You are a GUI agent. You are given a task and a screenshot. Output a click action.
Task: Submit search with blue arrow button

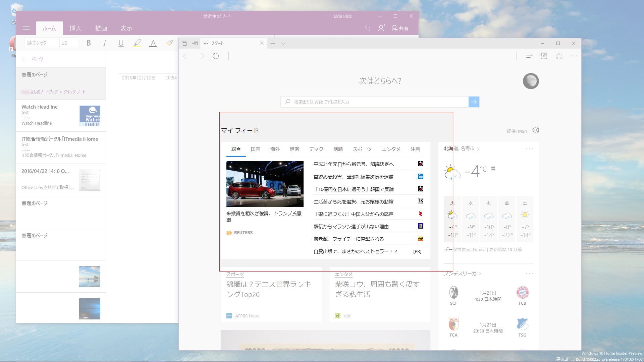coord(474,102)
